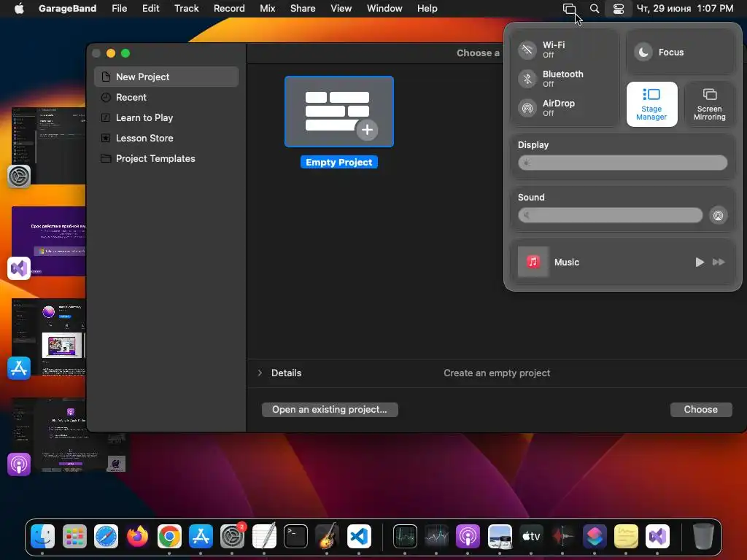Open the Apple menu
Screen dimensions: 747x560
(x=19, y=9)
